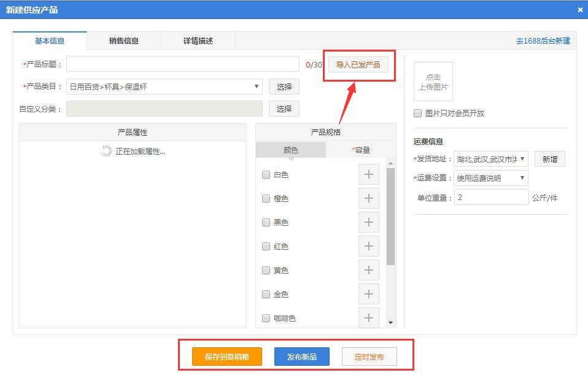The width and height of the screenshot is (588, 378).
Task: Tick the 咖啡色 checkbox
Action: [266, 318]
